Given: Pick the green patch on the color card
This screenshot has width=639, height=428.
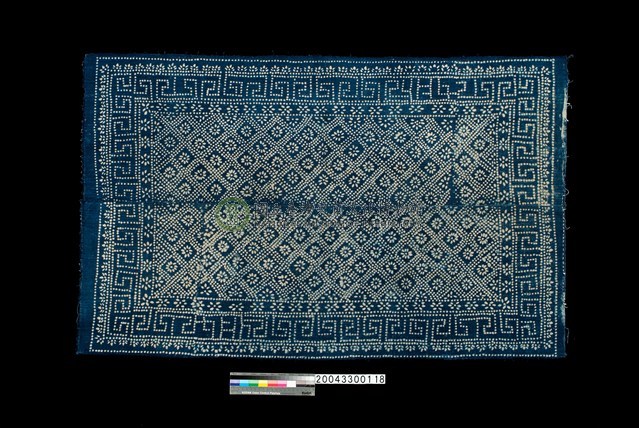Looking at the screenshot, I should [253, 383].
